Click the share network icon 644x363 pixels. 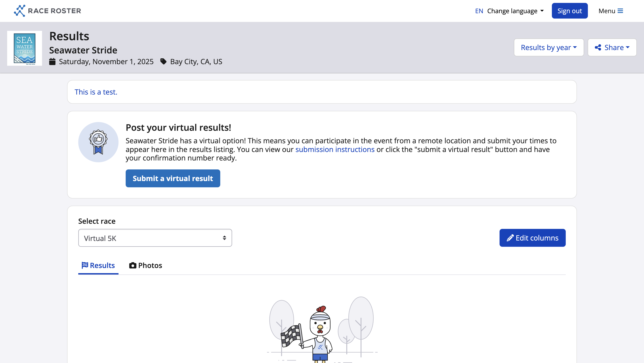(598, 47)
